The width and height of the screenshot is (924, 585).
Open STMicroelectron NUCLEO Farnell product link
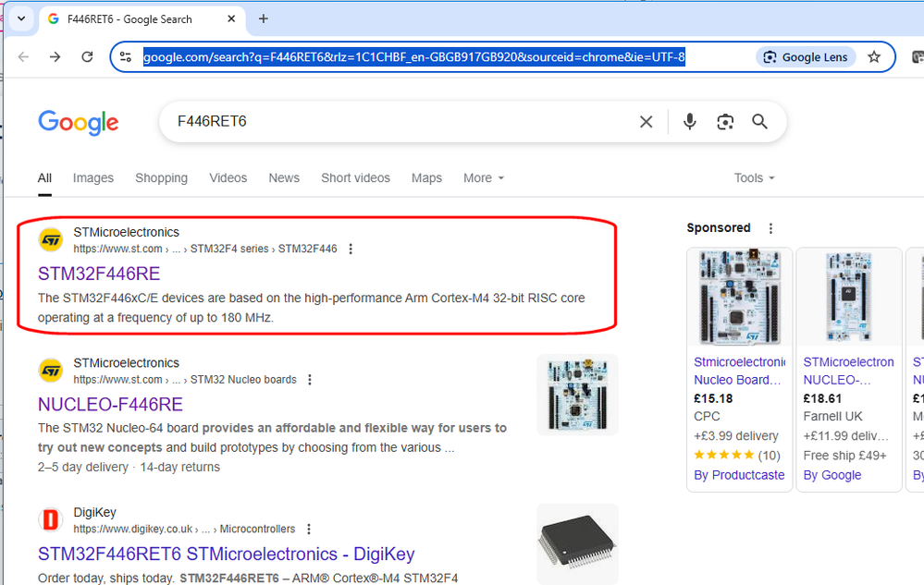click(x=848, y=371)
